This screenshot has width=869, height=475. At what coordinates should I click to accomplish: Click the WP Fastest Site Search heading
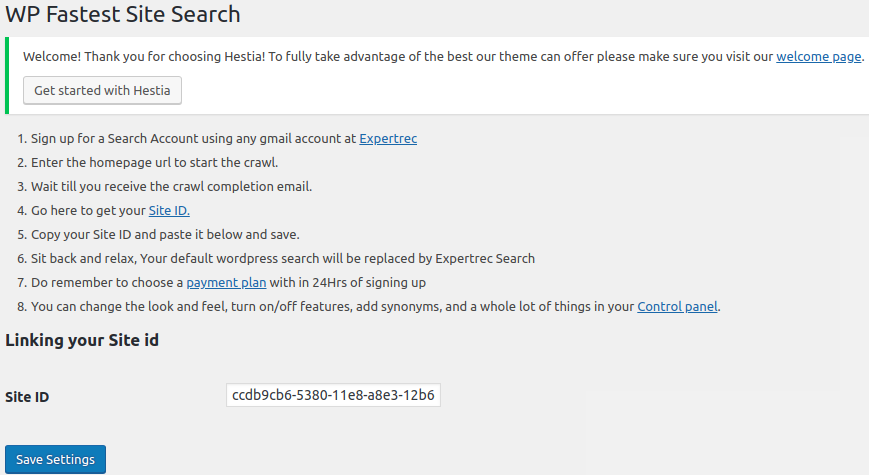(x=122, y=15)
